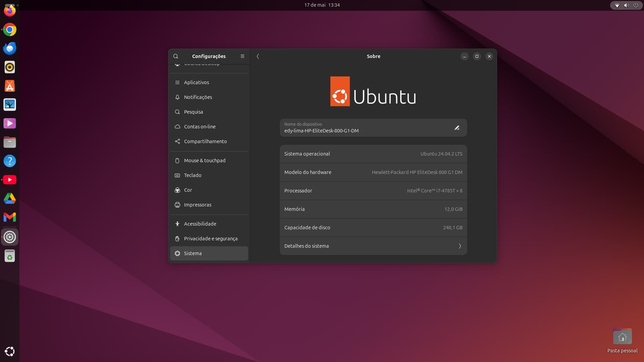Viewport: 644px width, 362px height.
Task: Click the Sistema operacional label
Action: point(307,154)
